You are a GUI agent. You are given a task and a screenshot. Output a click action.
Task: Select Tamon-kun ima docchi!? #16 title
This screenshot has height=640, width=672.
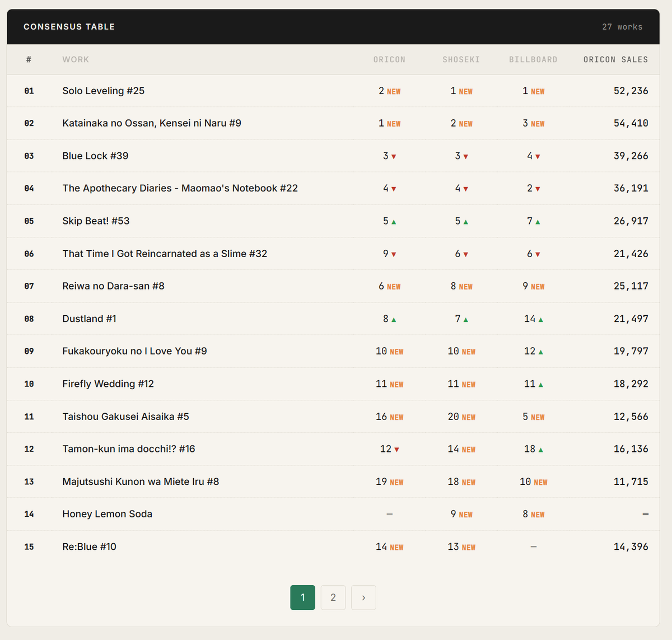tap(129, 449)
